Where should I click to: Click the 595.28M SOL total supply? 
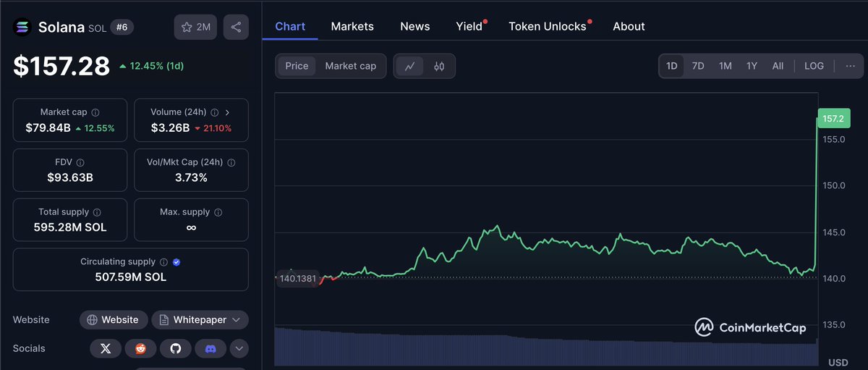tap(70, 227)
